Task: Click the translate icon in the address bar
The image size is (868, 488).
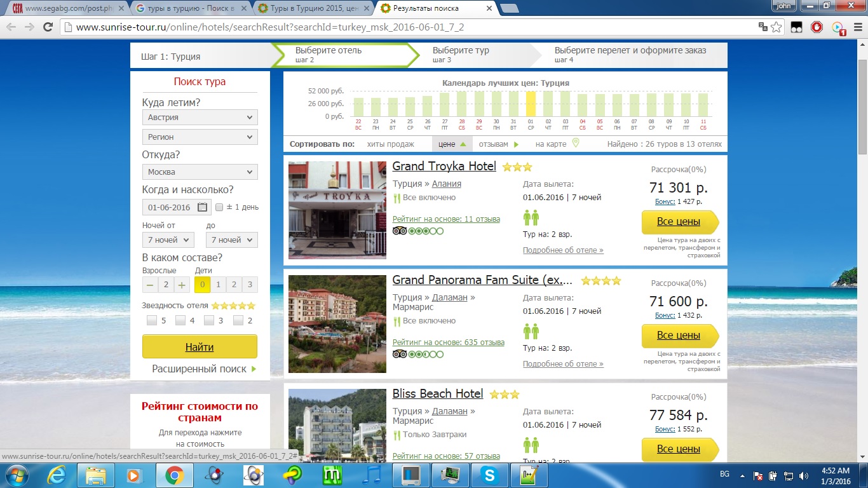Action: (x=763, y=27)
